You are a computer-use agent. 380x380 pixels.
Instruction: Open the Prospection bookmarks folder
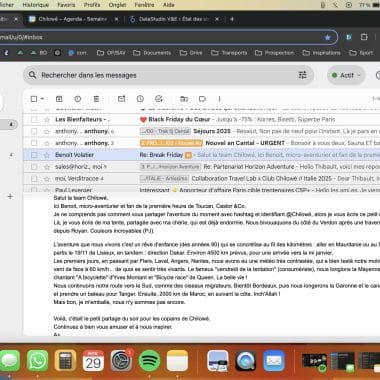click(x=275, y=53)
